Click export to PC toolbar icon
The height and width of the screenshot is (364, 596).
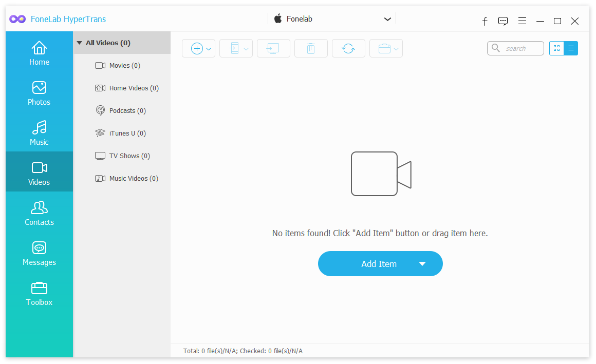(273, 49)
